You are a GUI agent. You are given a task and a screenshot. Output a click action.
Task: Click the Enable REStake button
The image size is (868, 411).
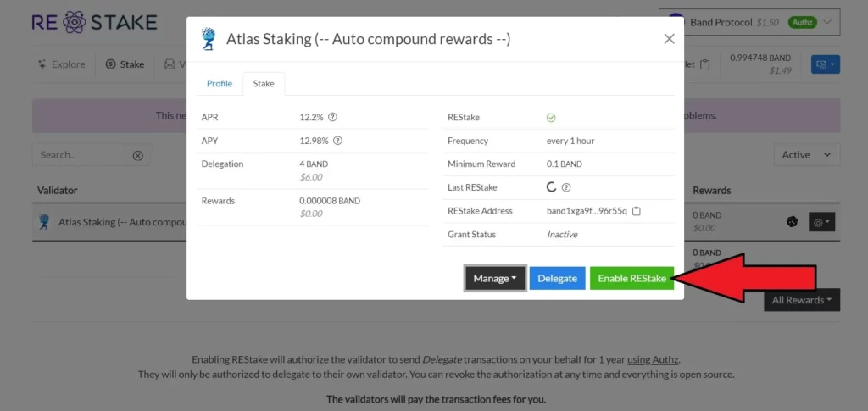(x=632, y=278)
